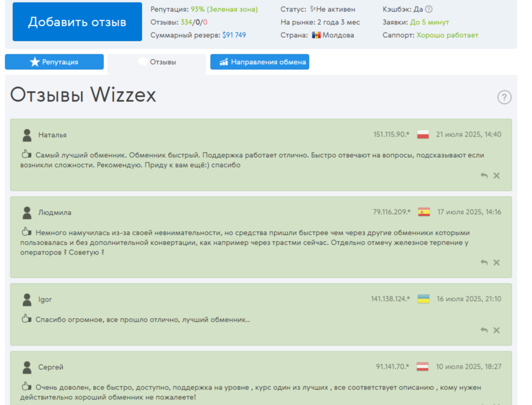Click the date 16 июля 2025, 21:10
The height and width of the screenshot is (405, 532).
click(x=469, y=299)
